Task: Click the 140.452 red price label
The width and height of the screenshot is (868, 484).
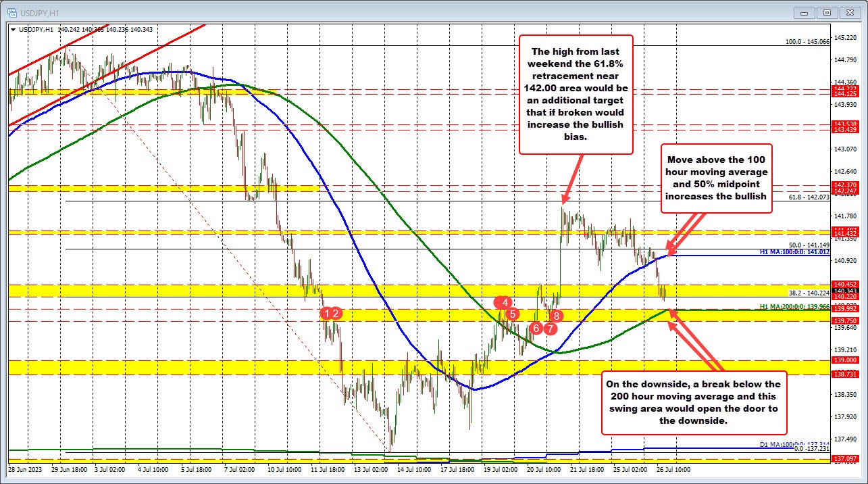Action: pos(845,285)
